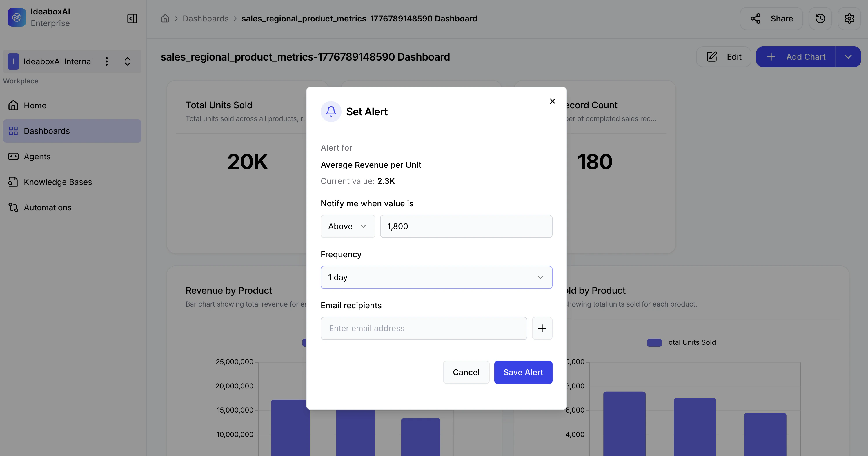Click Cancel in Set Alert dialog
This screenshot has width=868, height=456.
point(466,372)
